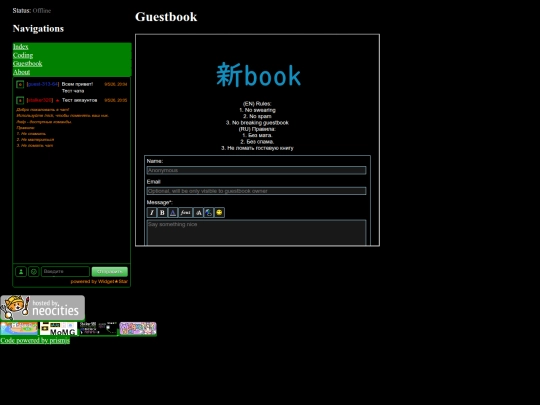Open the chat emoticon button
The width and height of the screenshot is (540, 405).
(34, 272)
